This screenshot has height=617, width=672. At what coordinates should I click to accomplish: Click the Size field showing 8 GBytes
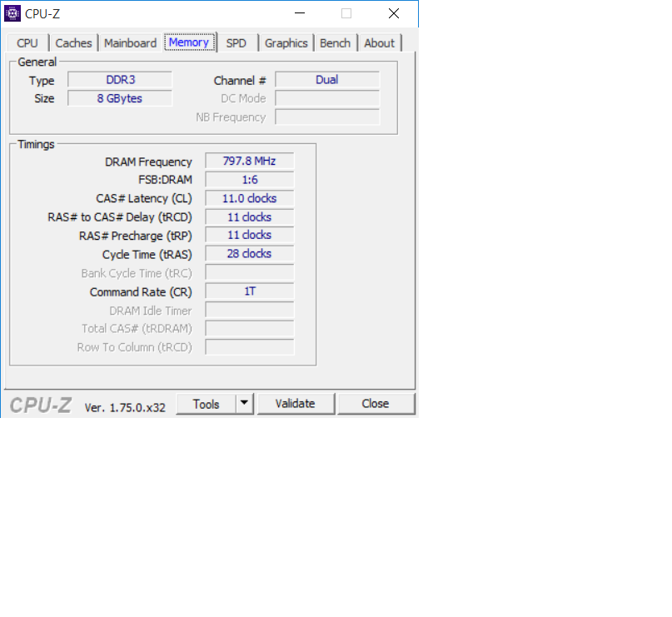120,98
